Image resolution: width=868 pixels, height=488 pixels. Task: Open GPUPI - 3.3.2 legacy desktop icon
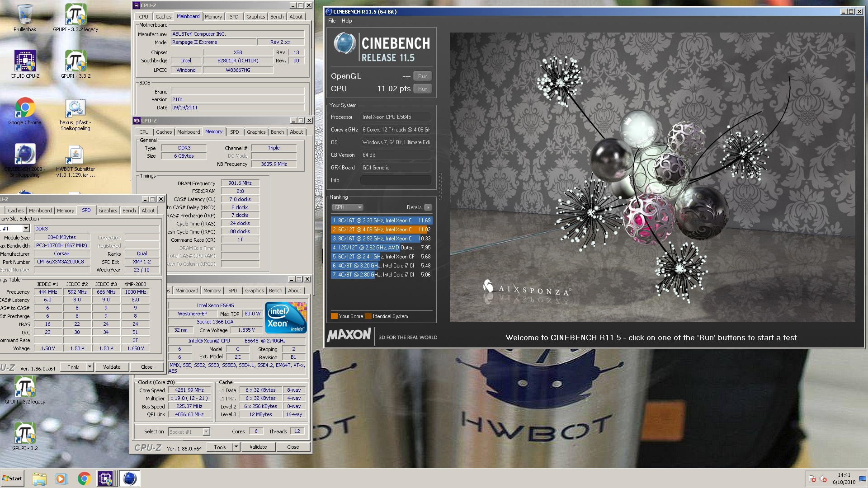click(75, 18)
